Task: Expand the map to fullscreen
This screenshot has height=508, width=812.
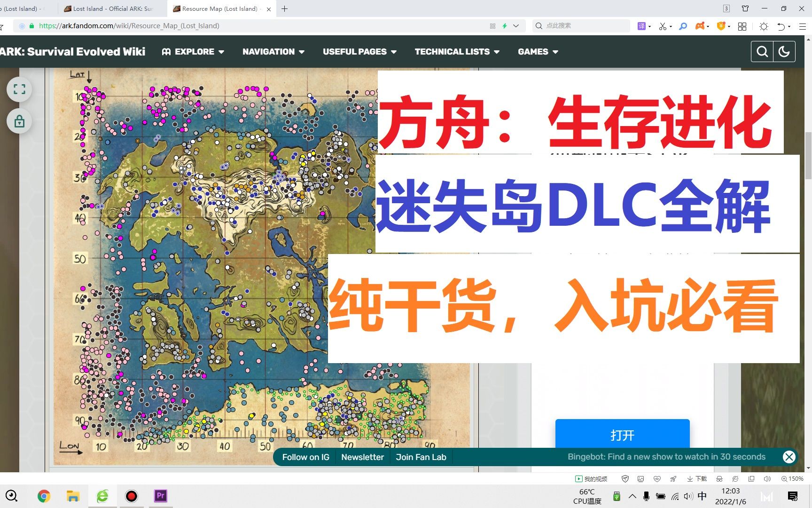Action: [19, 89]
